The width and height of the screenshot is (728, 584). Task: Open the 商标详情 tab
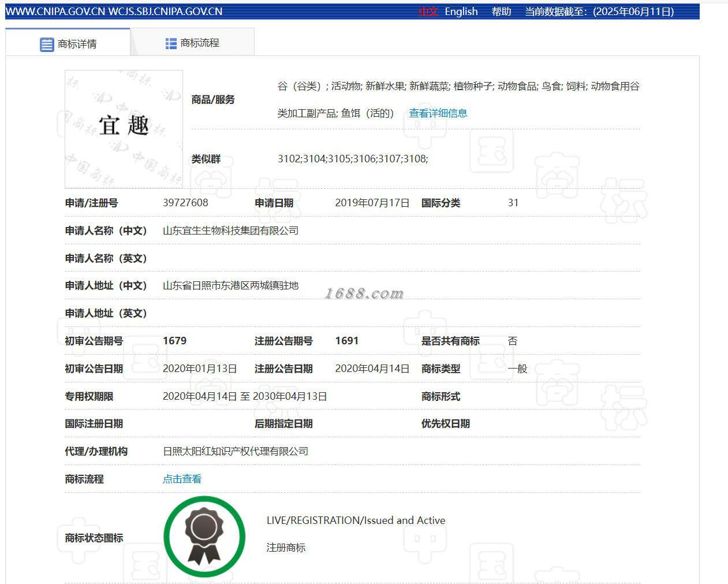click(x=68, y=43)
